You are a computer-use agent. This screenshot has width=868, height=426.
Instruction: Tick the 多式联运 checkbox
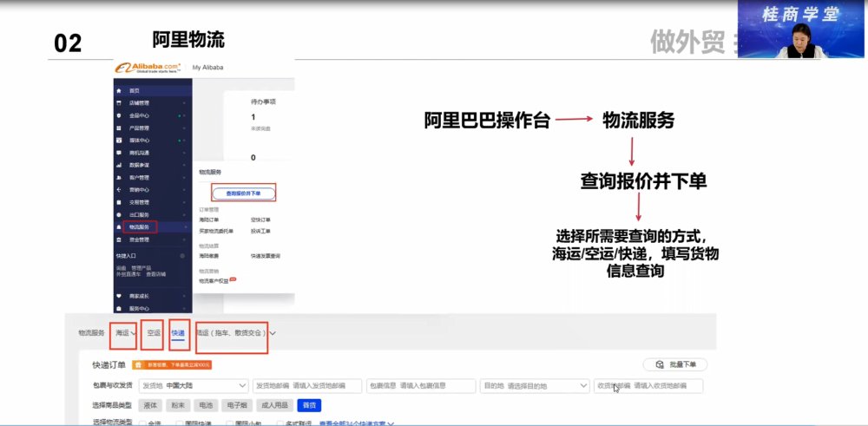tap(280, 423)
